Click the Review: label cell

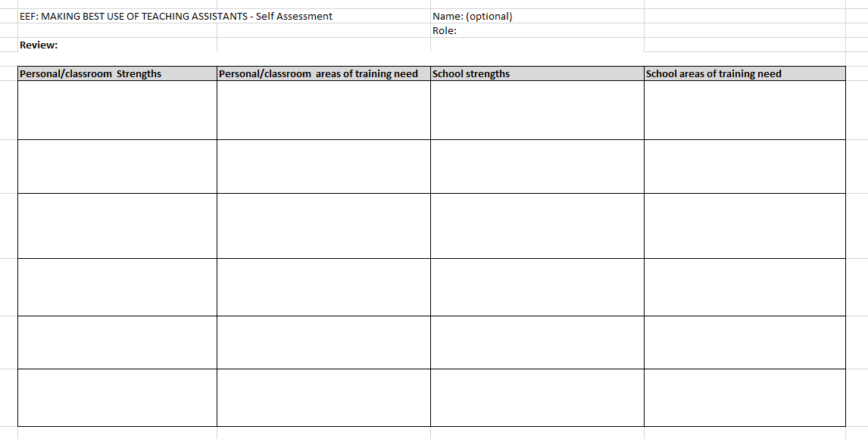(39, 45)
